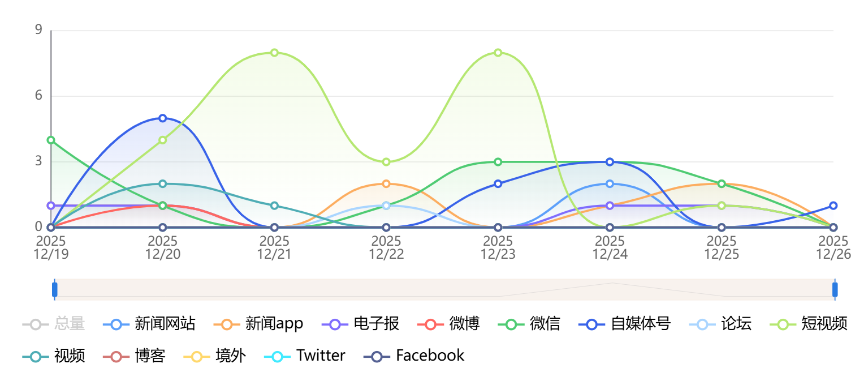868x385 pixels.
Task: Click the left zoom slider handle
Action: [55, 289]
